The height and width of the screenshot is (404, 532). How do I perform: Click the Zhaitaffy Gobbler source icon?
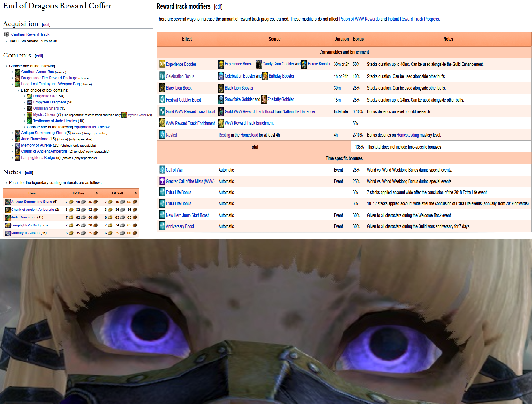point(264,100)
